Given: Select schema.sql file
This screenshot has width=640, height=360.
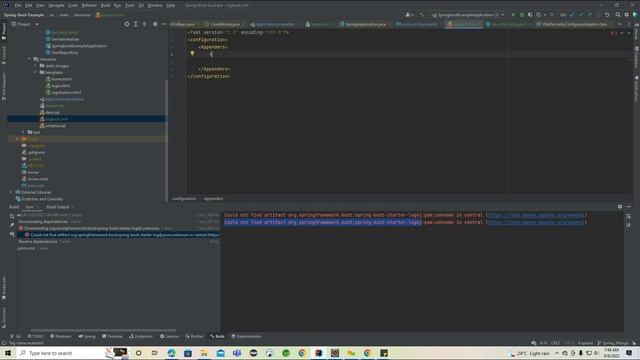Looking at the screenshot, I should click(x=53, y=126).
